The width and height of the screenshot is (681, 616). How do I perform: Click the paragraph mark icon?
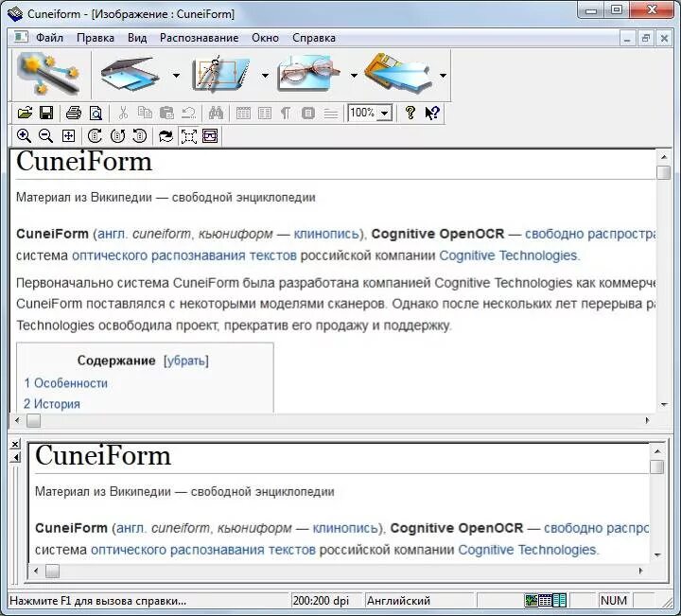286,114
